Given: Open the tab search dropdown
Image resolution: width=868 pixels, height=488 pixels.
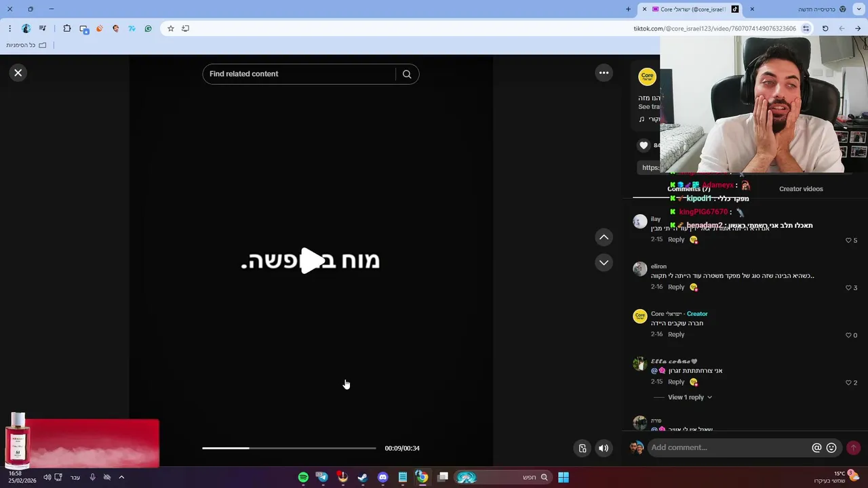Looking at the screenshot, I should 859,9.
